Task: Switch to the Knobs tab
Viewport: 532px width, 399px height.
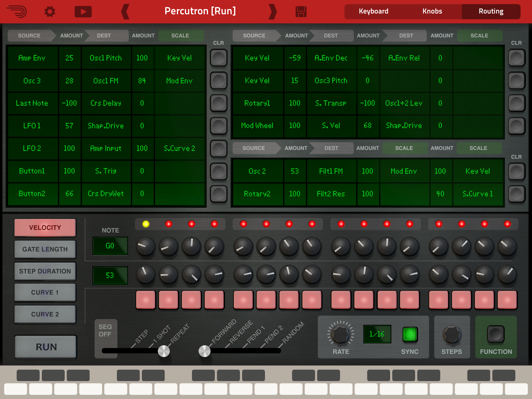Action: [x=432, y=11]
